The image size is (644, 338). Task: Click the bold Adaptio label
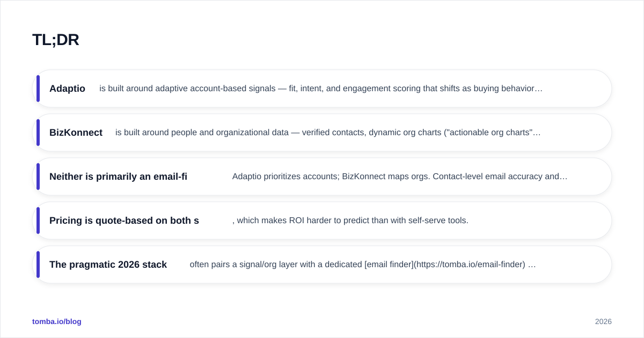coord(67,89)
